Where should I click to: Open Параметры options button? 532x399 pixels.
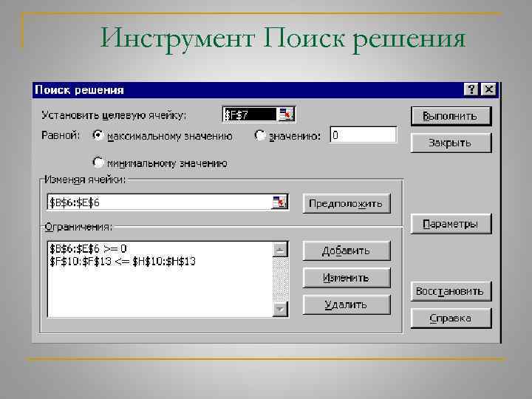point(451,224)
